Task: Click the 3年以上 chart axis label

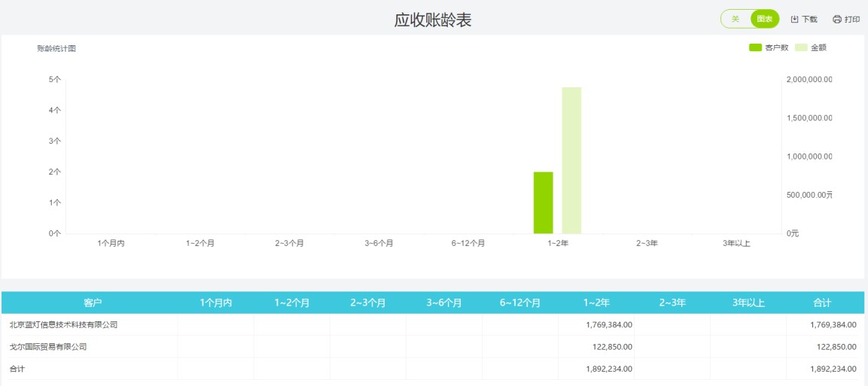Action: (x=737, y=243)
